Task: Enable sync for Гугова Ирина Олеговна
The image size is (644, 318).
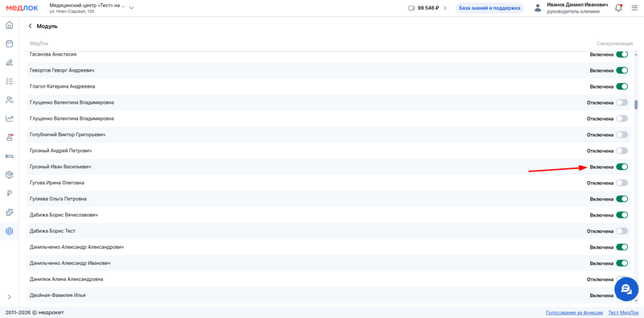Action: [621, 183]
